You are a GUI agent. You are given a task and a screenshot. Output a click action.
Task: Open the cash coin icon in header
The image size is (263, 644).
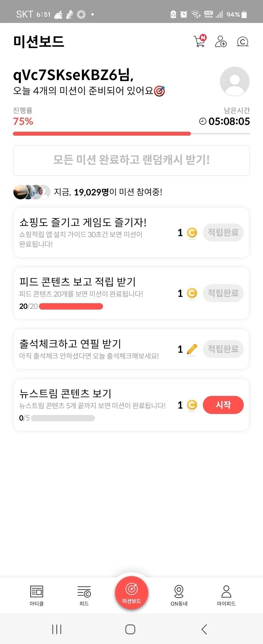coord(242,42)
